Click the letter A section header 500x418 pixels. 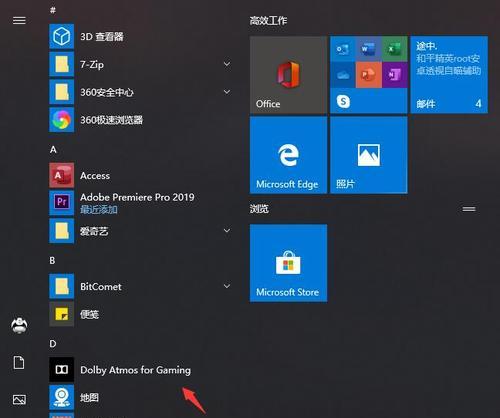click(x=53, y=150)
